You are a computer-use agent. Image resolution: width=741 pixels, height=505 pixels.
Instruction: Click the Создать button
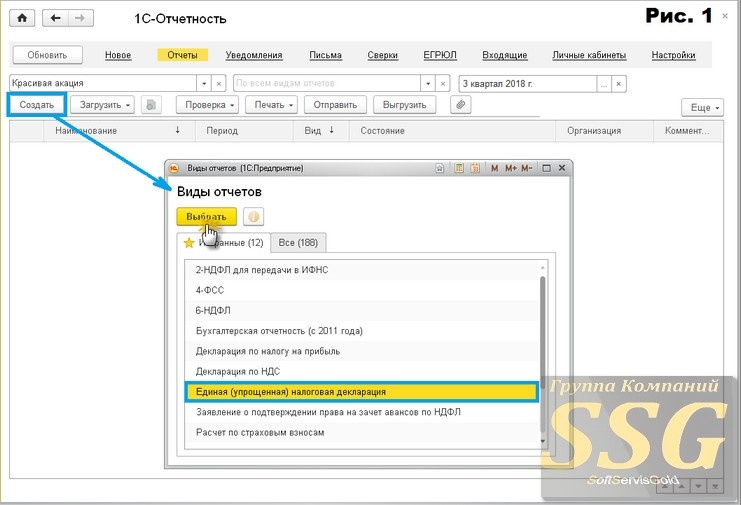pos(37,105)
